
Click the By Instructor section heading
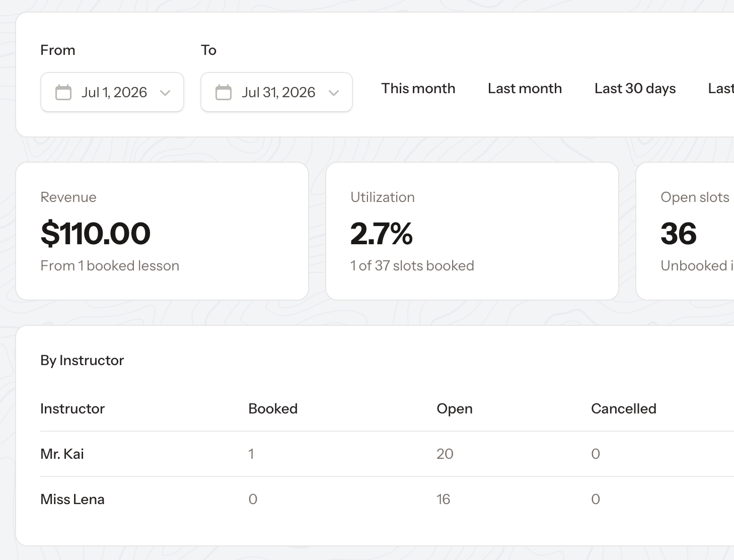(x=82, y=361)
